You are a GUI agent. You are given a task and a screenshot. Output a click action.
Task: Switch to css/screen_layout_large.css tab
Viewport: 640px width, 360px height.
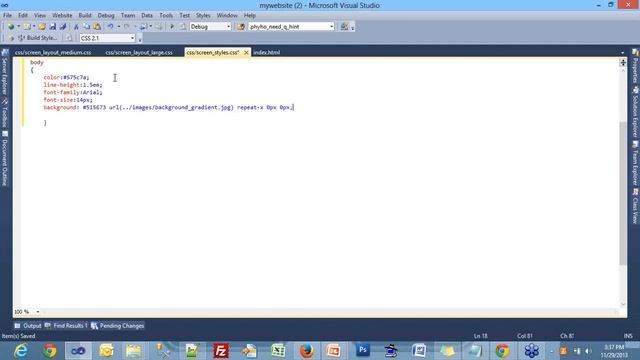pyautogui.click(x=139, y=53)
